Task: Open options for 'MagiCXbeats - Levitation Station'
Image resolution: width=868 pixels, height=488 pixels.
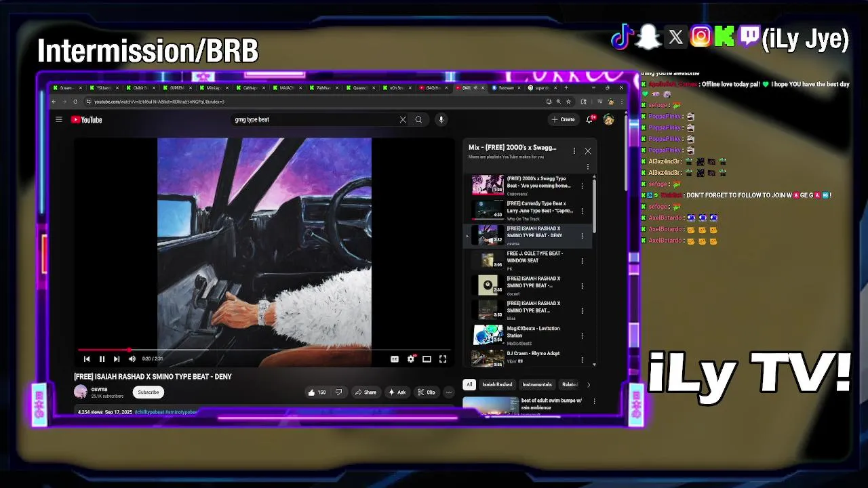Action: (x=582, y=335)
